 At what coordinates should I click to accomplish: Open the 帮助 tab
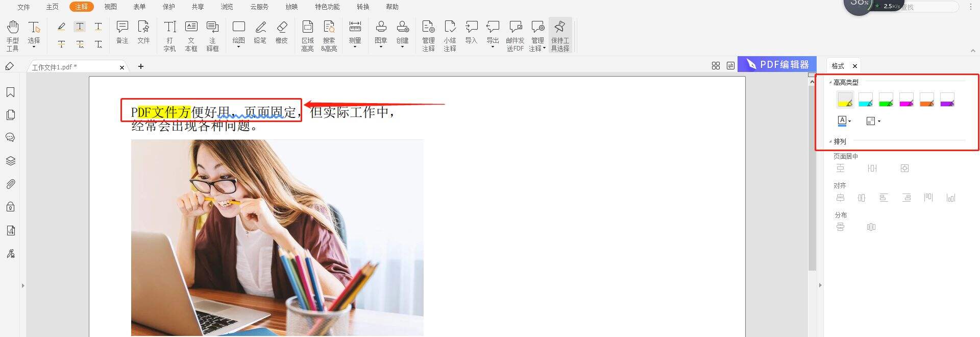393,7
